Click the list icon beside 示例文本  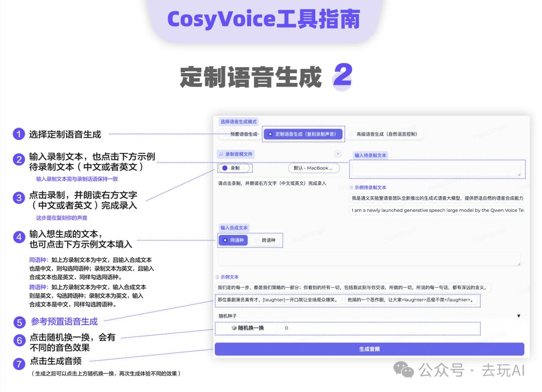tap(217, 277)
